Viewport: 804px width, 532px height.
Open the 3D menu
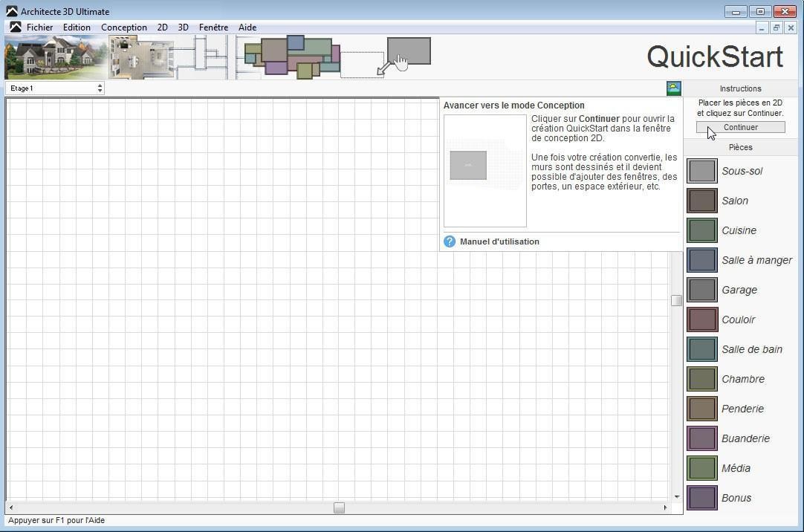(183, 27)
